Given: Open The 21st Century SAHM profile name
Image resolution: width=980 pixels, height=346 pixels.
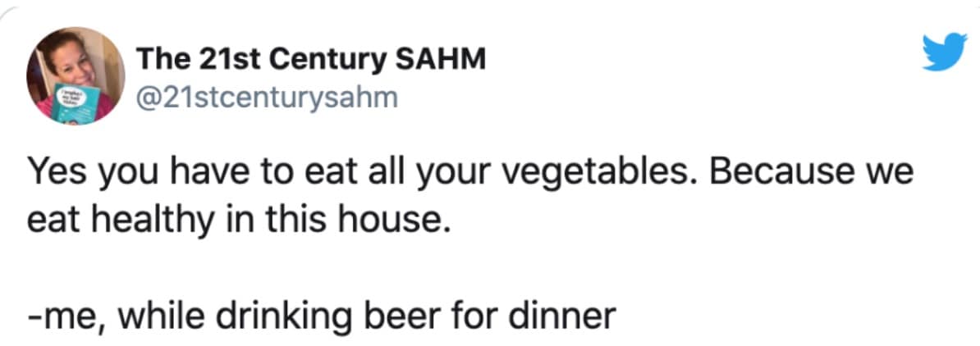Looking at the screenshot, I should coord(311,58).
